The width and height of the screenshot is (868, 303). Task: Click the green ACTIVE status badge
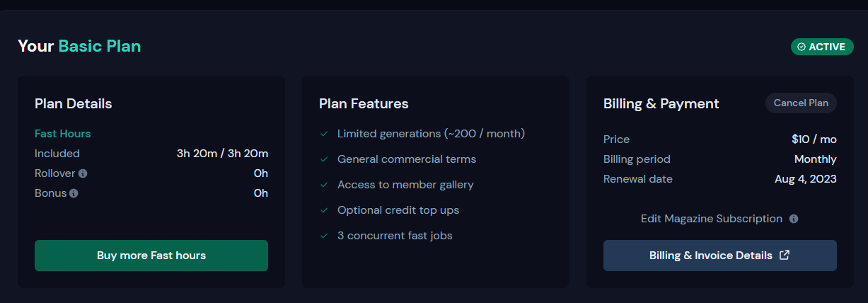[822, 47]
